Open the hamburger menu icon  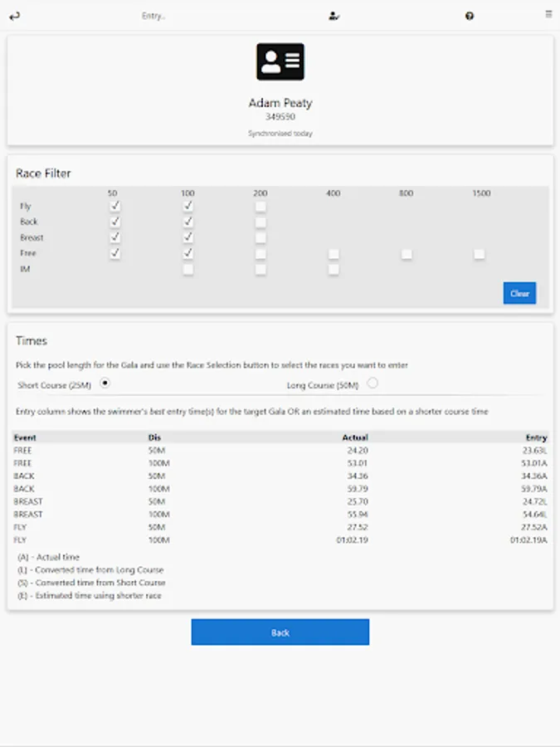[x=548, y=14]
